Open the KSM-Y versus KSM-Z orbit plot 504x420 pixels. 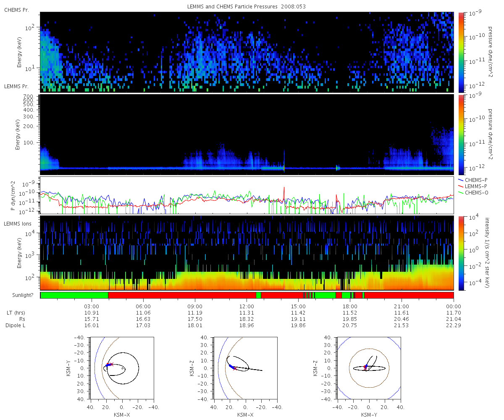(x=369, y=367)
